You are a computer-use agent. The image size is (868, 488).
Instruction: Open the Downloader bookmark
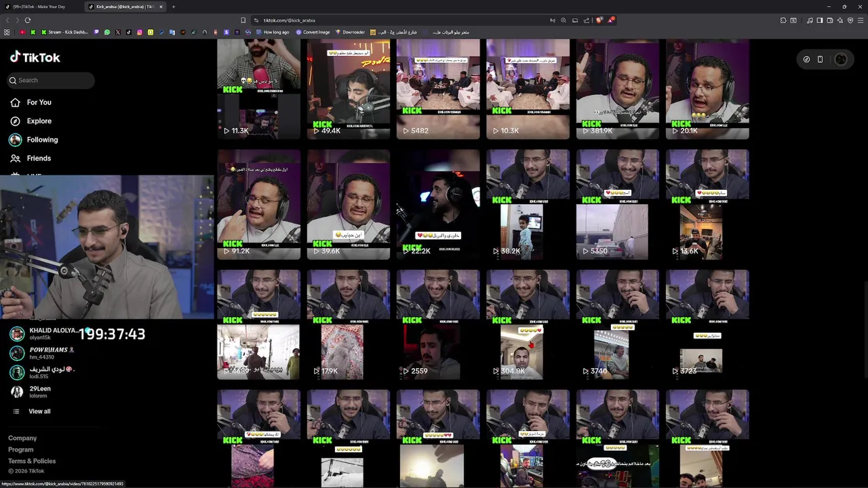point(350,32)
